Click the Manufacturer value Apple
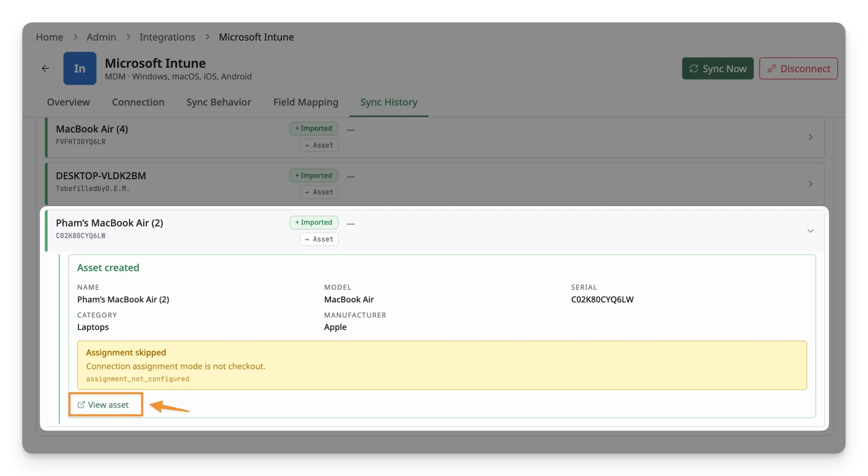 [x=335, y=327]
